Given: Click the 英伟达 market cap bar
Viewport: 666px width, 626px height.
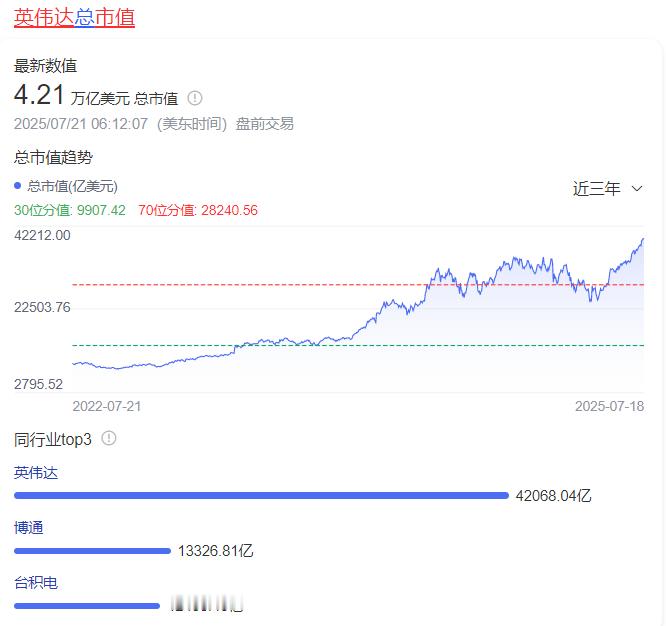Looking at the screenshot, I should click(261, 496).
